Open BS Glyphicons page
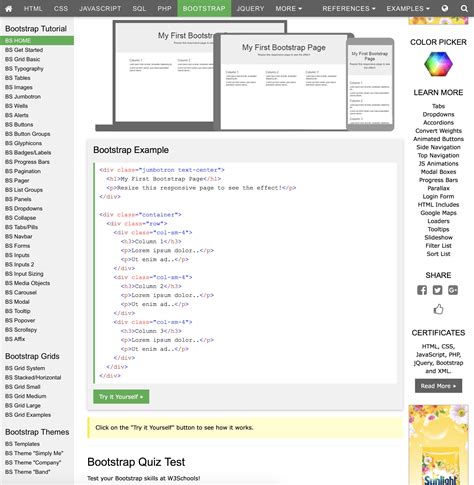This screenshot has height=485, width=474. pos(23,143)
